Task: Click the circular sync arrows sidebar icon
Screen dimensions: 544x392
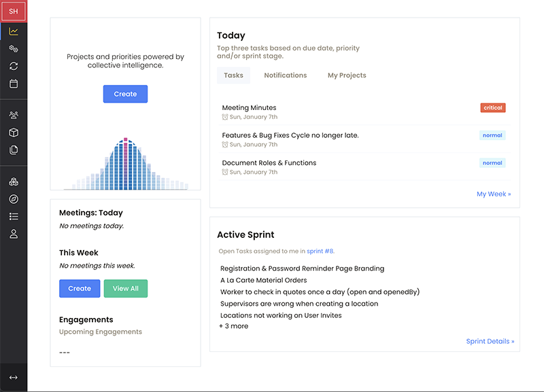Action: click(x=14, y=67)
